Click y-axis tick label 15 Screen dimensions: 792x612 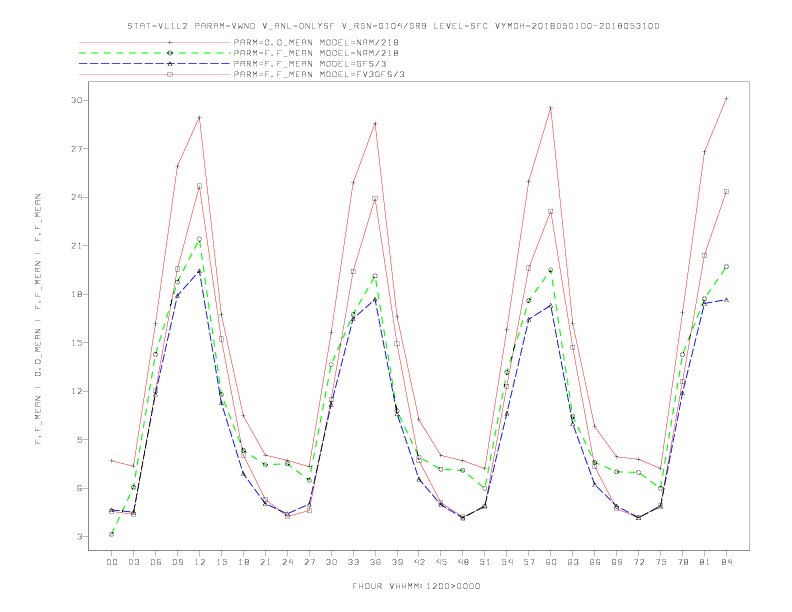click(x=76, y=343)
